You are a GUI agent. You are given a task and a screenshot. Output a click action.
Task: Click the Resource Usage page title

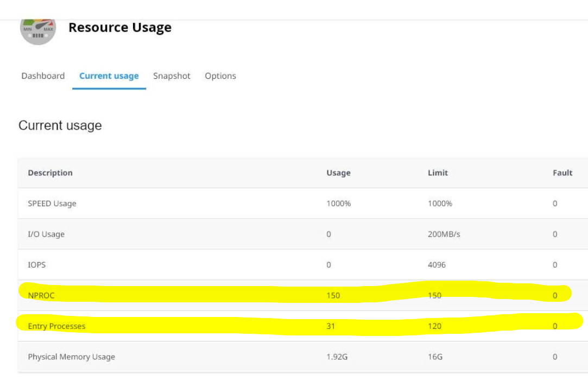pos(120,28)
